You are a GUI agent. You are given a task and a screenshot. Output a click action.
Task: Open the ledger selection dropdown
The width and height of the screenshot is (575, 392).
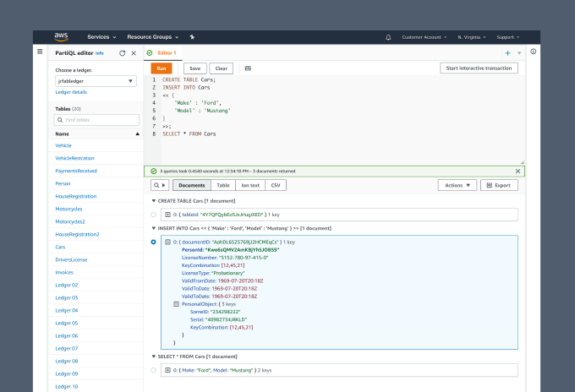pos(96,81)
